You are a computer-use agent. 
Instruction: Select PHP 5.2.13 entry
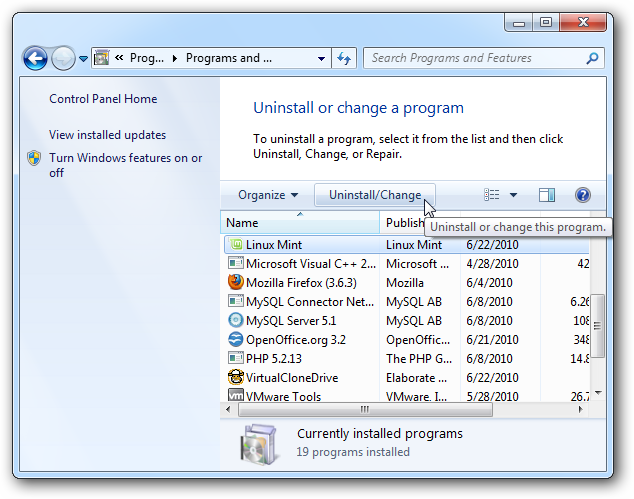point(274,359)
